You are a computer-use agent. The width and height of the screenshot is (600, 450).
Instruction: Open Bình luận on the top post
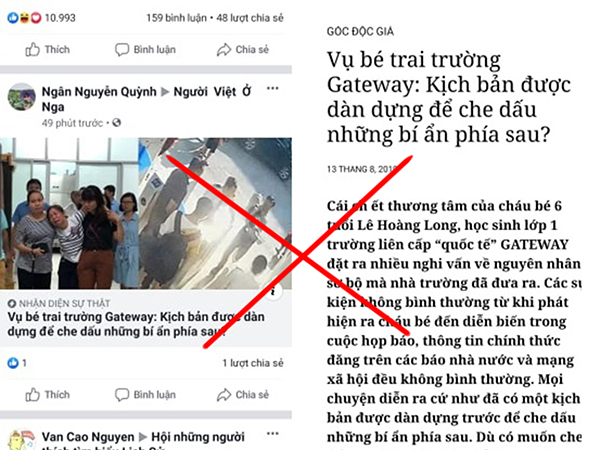coord(145,50)
